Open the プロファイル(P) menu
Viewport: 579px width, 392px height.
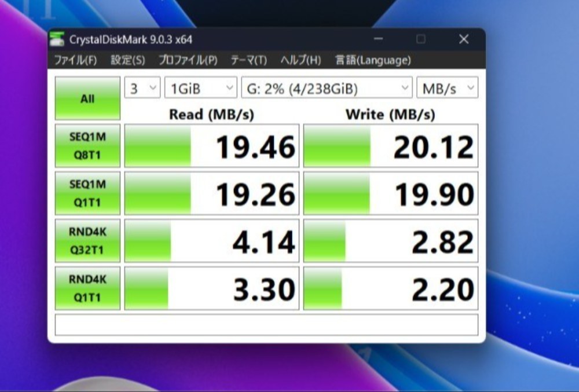(x=188, y=60)
